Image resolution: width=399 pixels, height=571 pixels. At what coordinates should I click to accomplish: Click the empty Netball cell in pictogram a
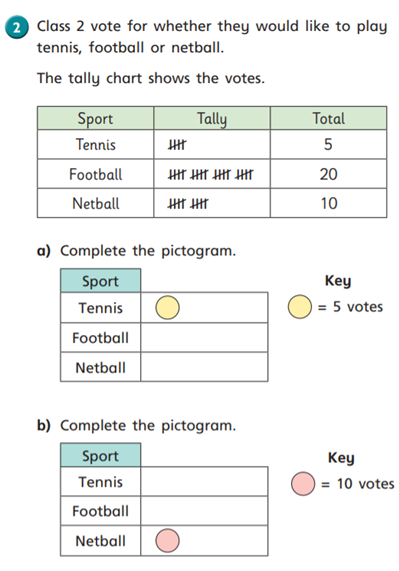tap(204, 367)
